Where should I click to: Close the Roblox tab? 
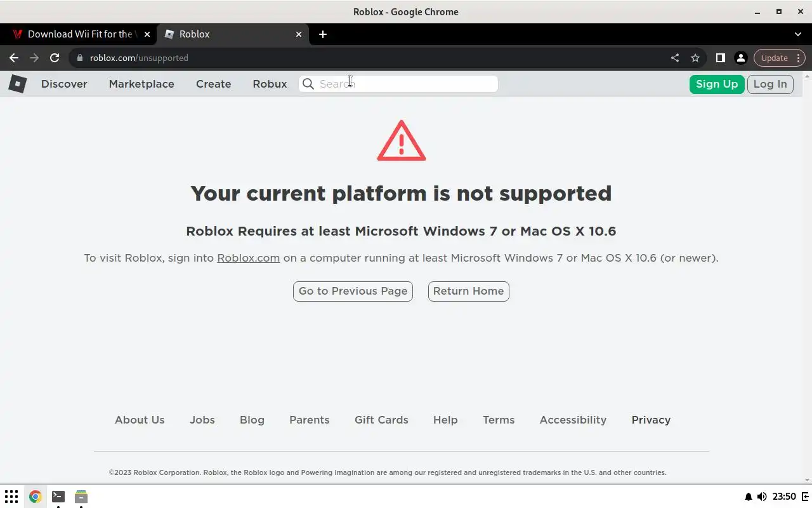[299, 34]
